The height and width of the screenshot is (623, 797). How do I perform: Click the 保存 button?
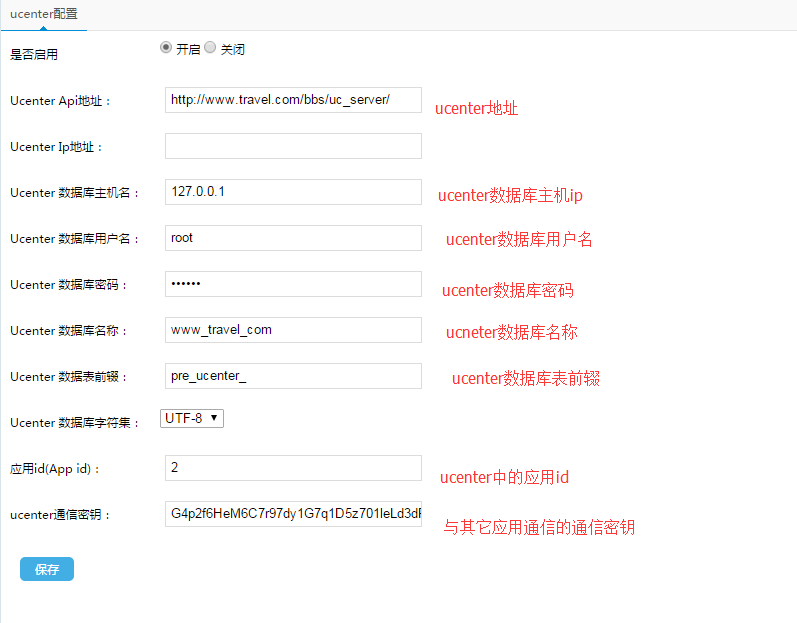click(47, 569)
